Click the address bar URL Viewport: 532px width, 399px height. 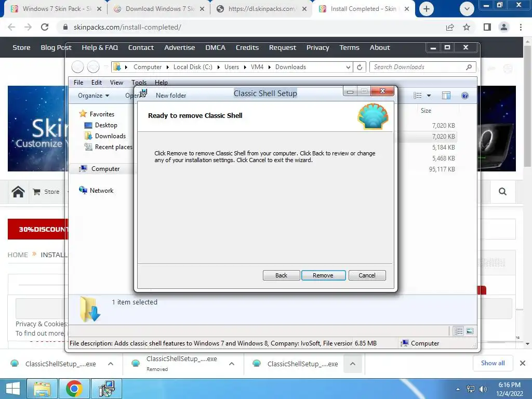(x=127, y=27)
